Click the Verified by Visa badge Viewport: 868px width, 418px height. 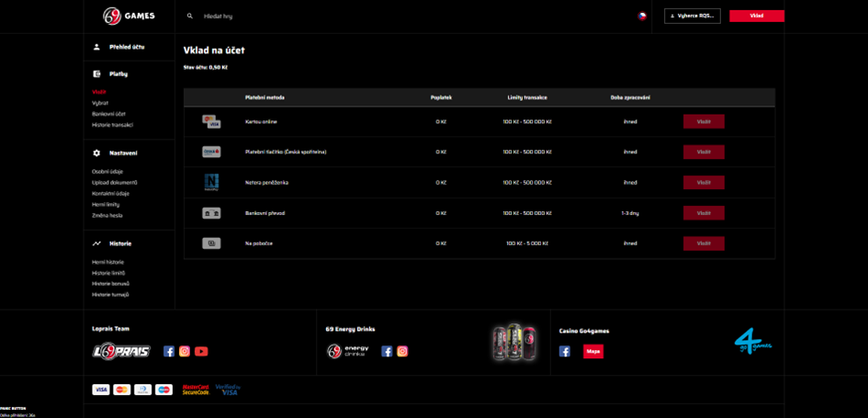pos(228,390)
